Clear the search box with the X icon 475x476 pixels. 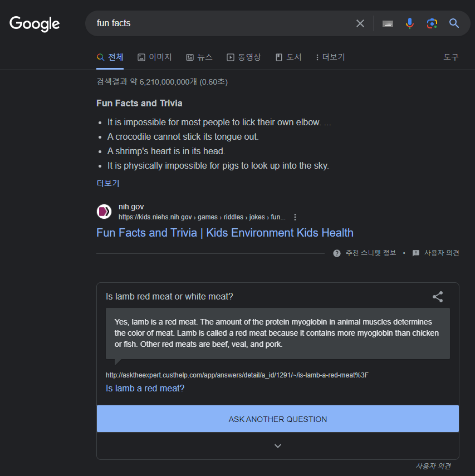360,23
